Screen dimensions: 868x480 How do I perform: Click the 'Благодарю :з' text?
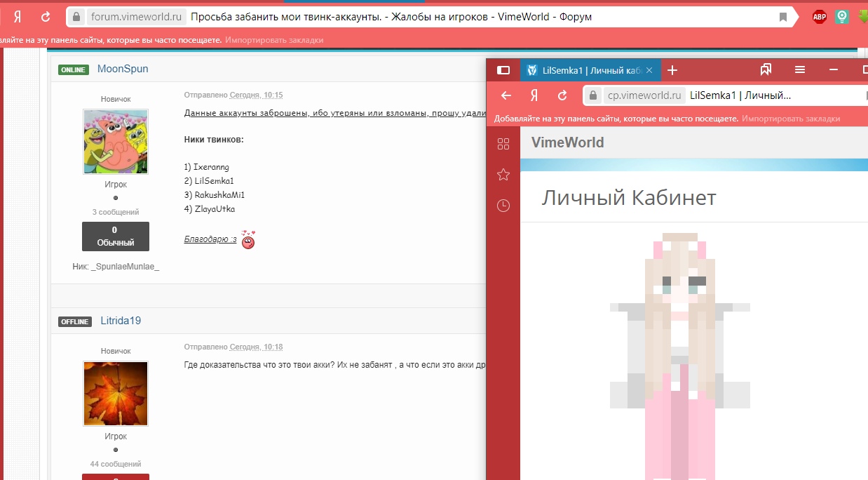(x=210, y=239)
